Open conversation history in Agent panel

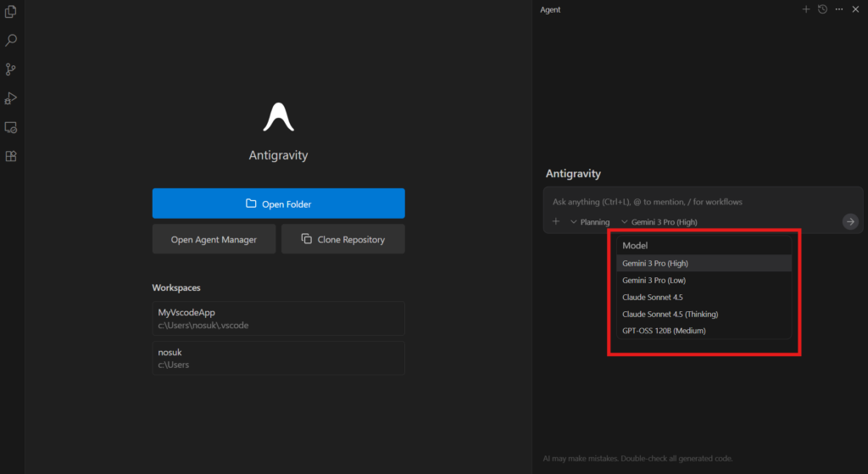point(822,9)
